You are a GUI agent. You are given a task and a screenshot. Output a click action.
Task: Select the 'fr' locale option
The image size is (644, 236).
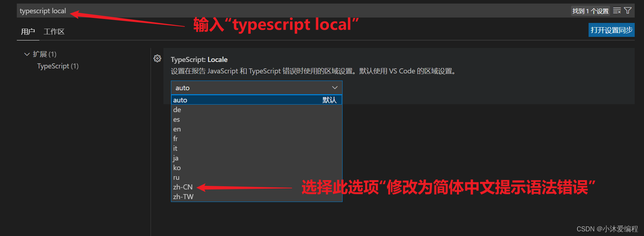pos(256,139)
